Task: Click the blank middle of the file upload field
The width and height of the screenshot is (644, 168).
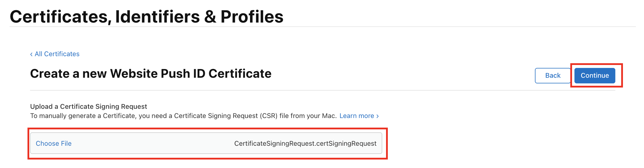Action: pyautogui.click(x=152, y=143)
